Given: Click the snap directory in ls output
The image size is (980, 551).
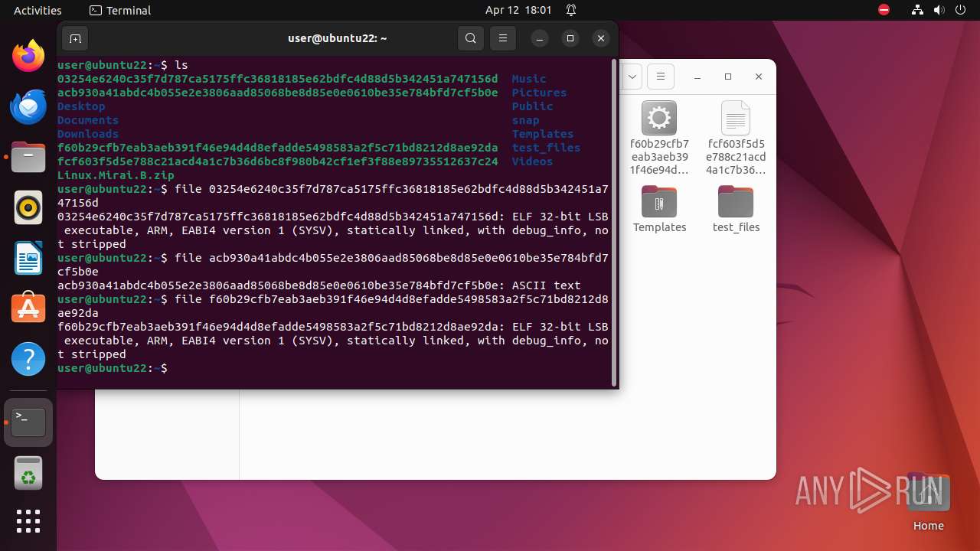Looking at the screenshot, I should pos(526,120).
